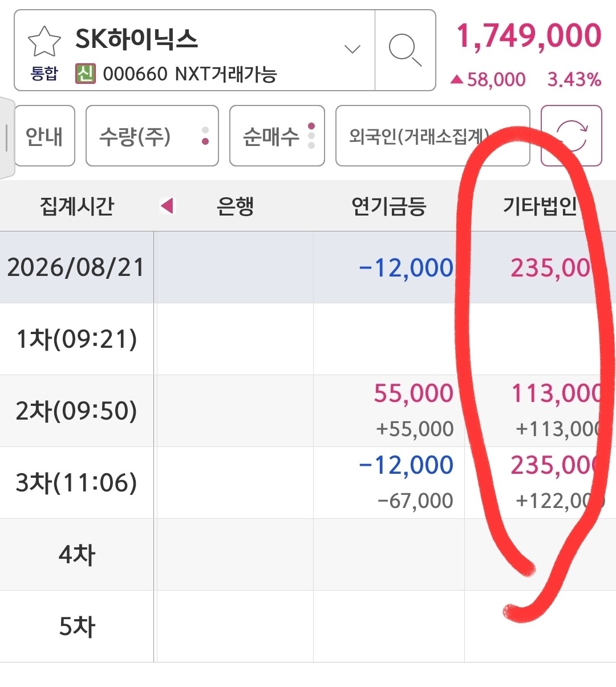The height and width of the screenshot is (687, 616).
Task: Open stock search magnifier icon
Action: coord(405,50)
